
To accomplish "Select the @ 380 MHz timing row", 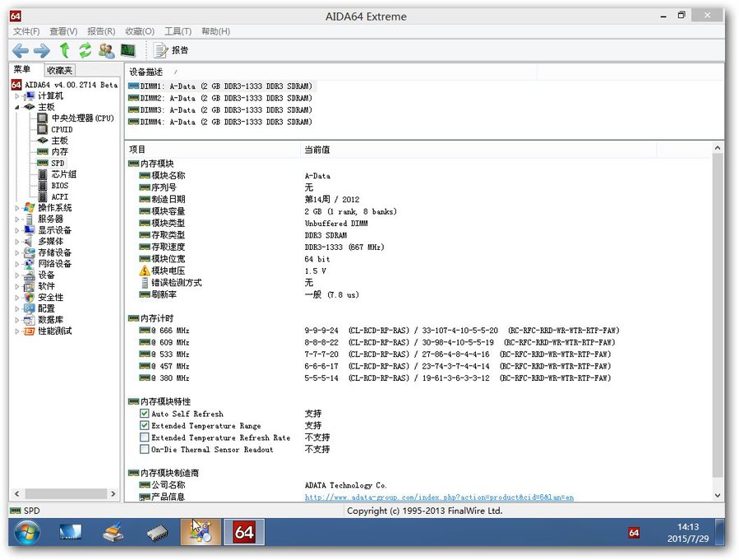I will pyautogui.click(x=375, y=378).
